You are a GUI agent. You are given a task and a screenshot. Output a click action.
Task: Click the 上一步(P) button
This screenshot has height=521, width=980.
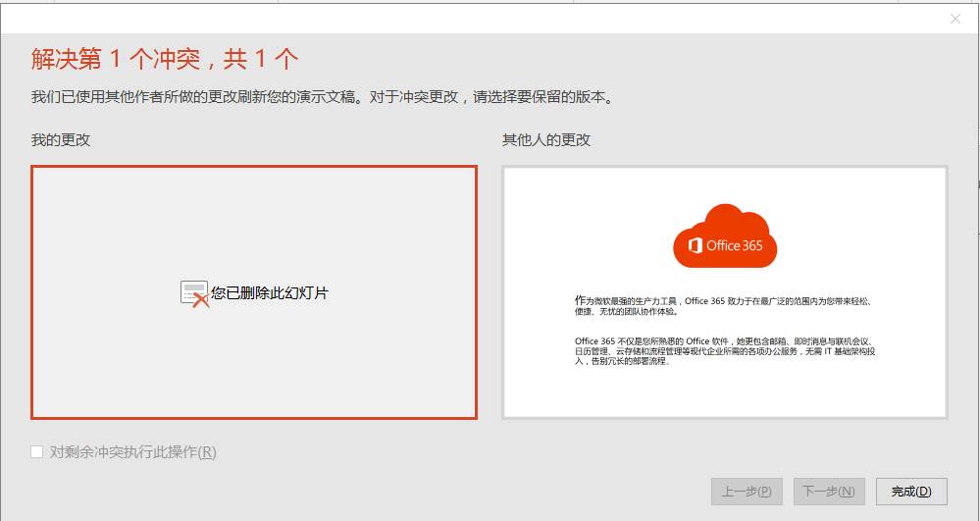(747, 492)
